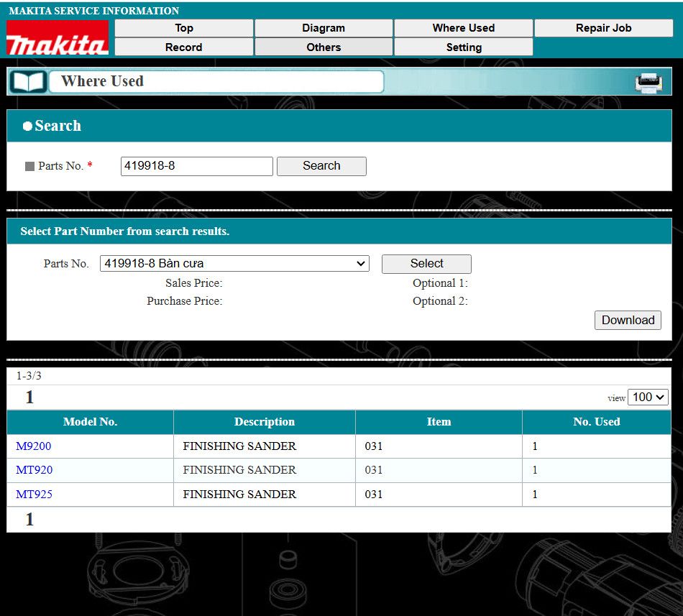Expand the Parts No. results dropdown

tap(235, 263)
